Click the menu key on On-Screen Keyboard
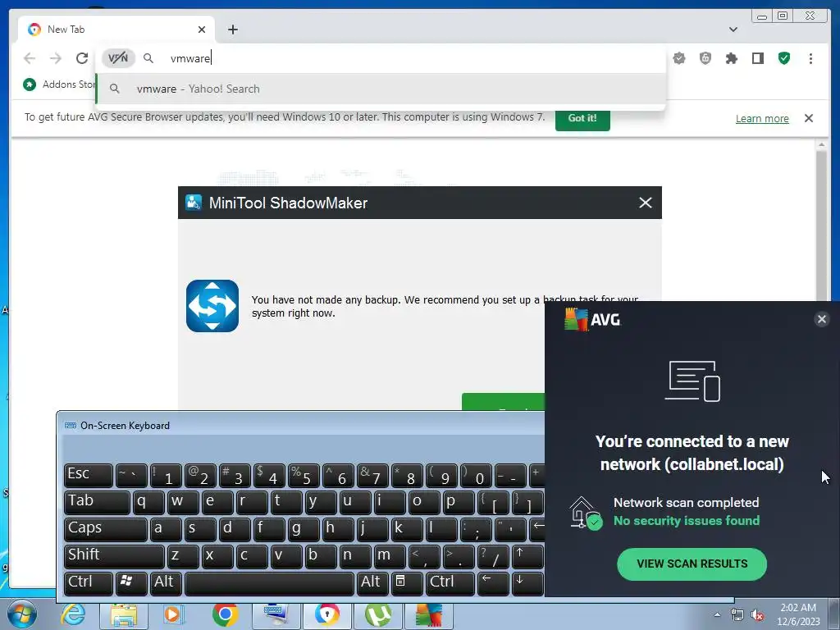The width and height of the screenshot is (840, 630). point(407,583)
